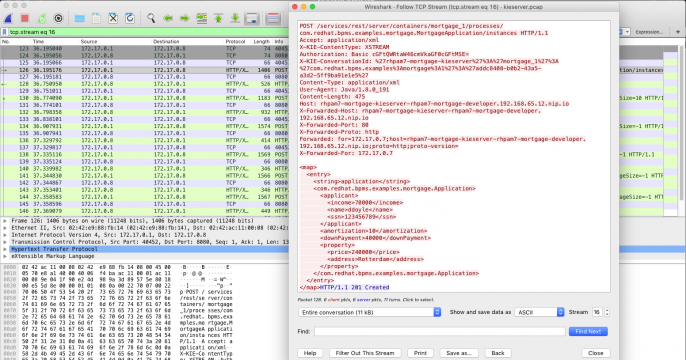Click the tcp.stream eq 16 filter field
Image resolution: width=686 pixels, height=360 pixels.
(x=149, y=32)
